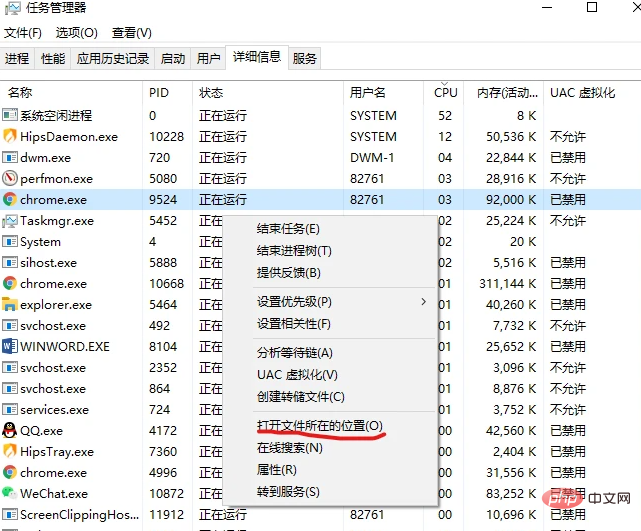
Task: Click the Task Manager title bar icon
Action: [x=12, y=8]
